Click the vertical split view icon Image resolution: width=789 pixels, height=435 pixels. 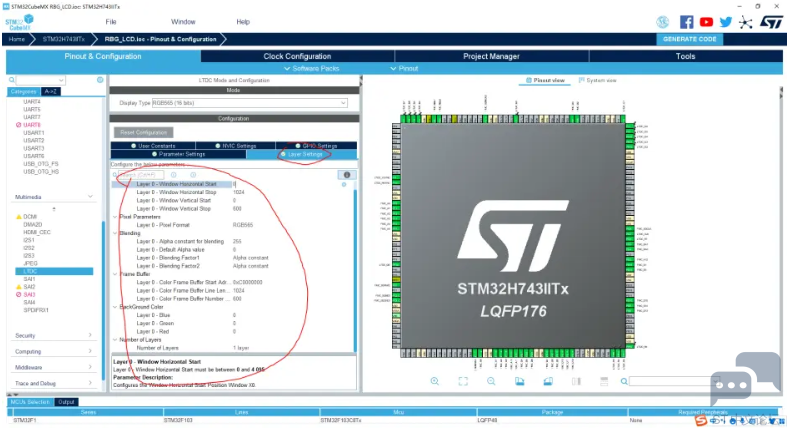(576, 382)
